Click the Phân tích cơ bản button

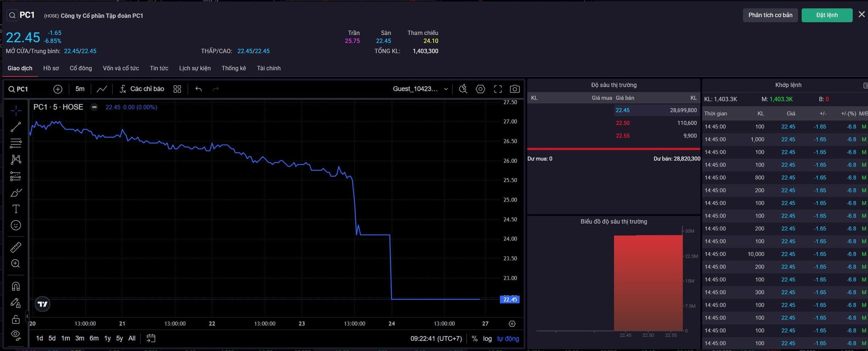(770, 15)
